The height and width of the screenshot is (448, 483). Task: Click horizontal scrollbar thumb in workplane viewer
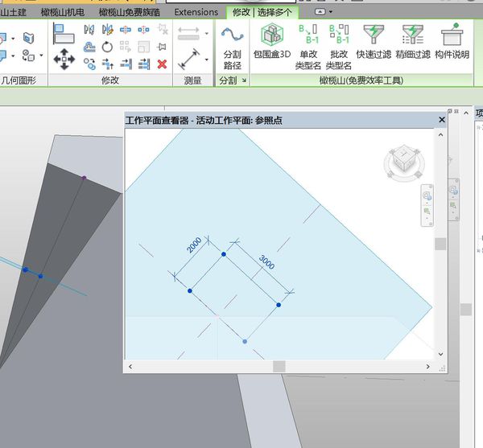pos(279,367)
